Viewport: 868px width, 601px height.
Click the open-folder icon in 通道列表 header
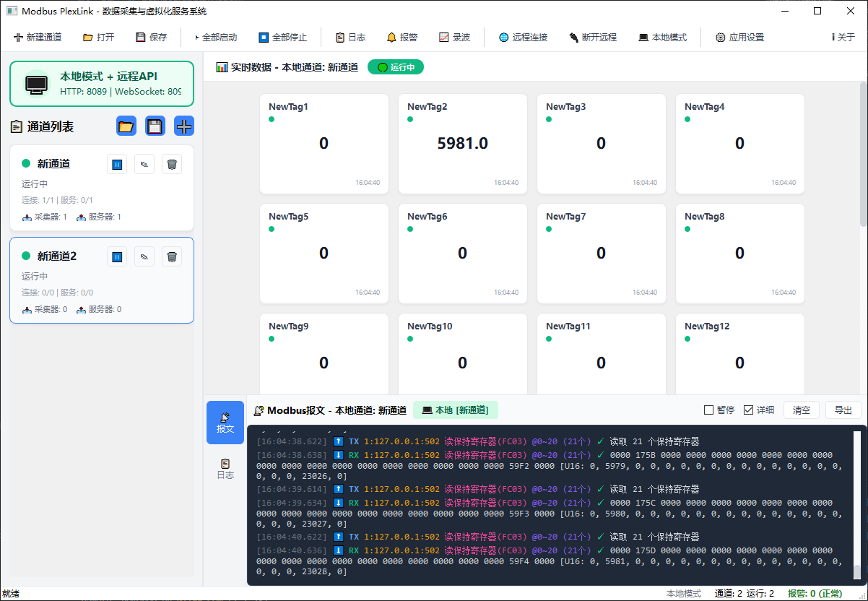126,126
